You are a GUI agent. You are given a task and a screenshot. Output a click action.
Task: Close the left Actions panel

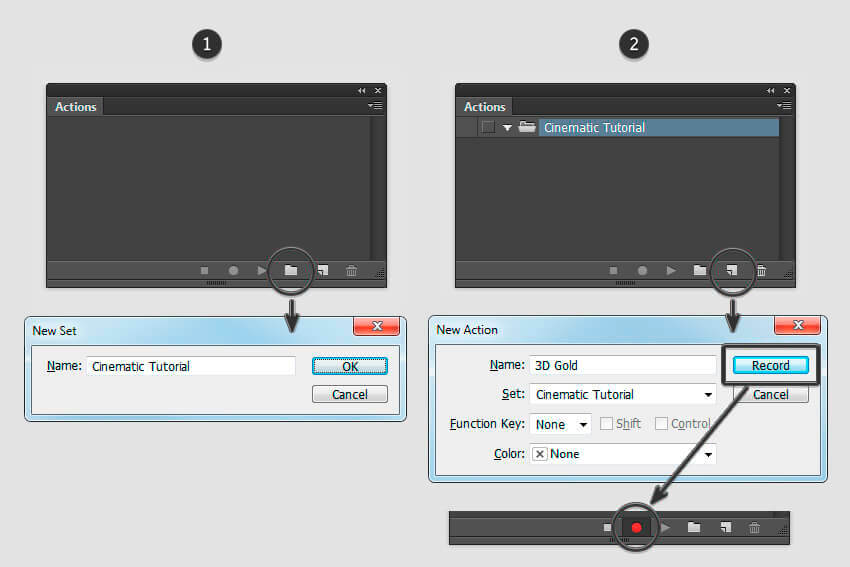[378, 91]
